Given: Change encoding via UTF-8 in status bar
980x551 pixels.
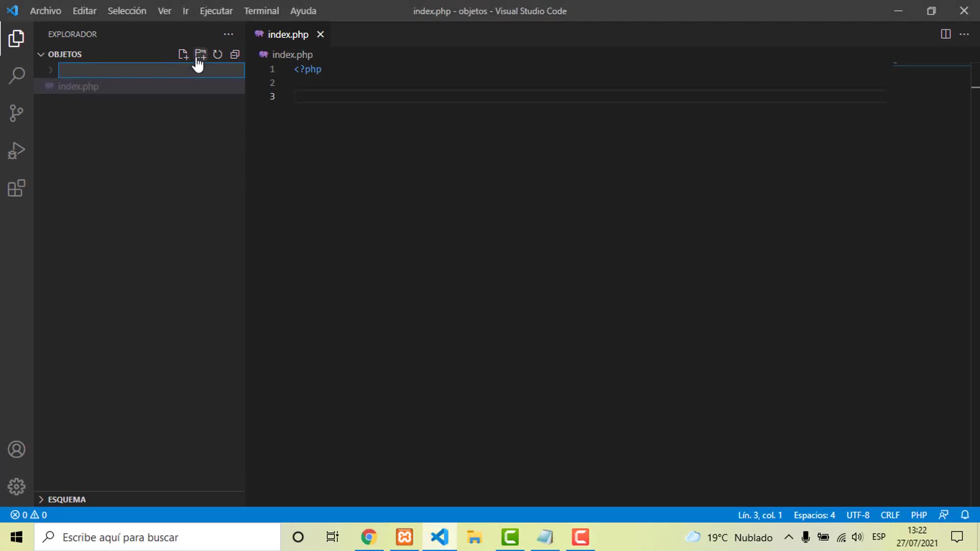Looking at the screenshot, I should point(857,515).
